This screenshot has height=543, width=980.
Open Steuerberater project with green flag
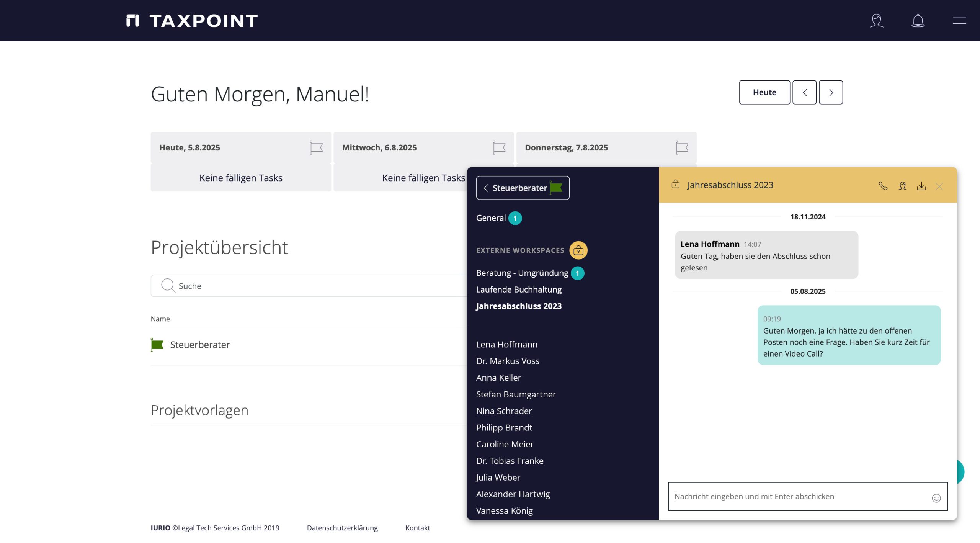click(199, 345)
